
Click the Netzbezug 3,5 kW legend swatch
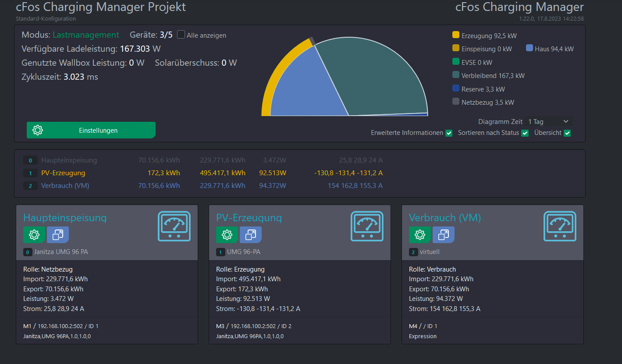(456, 102)
